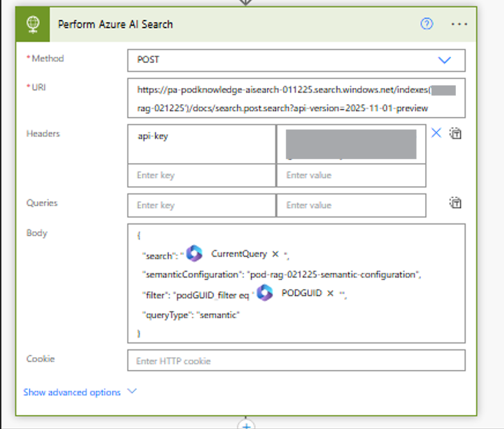The width and height of the screenshot is (504, 429).
Task: Expand the Method dropdown showing POST
Action: pos(444,60)
